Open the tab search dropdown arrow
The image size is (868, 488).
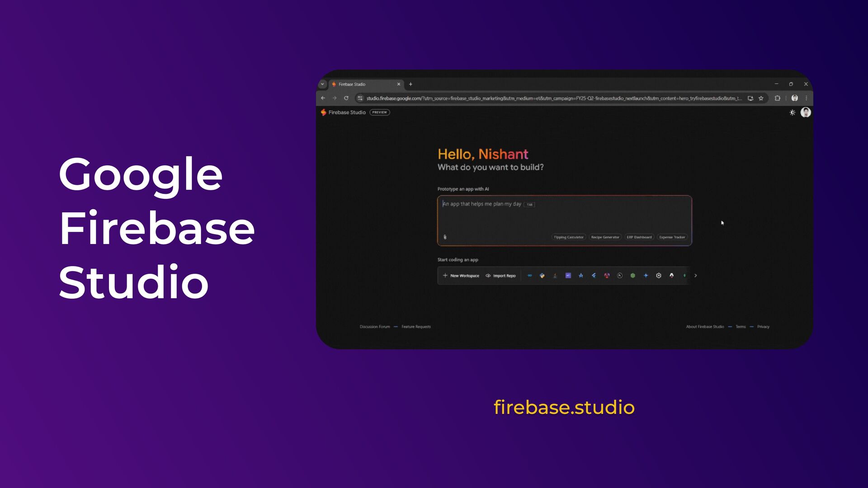[x=322, y=84]
